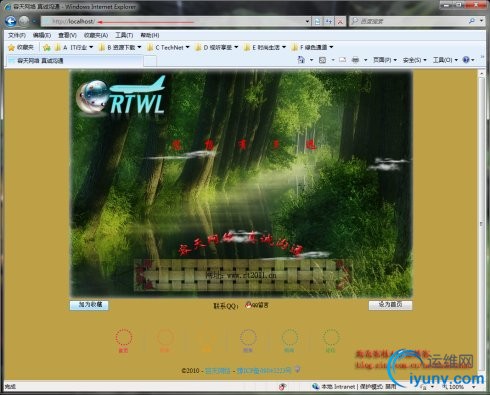490x395 pixels.
Task: Open the 帮助(H) menu
Action: click(150, 35)
